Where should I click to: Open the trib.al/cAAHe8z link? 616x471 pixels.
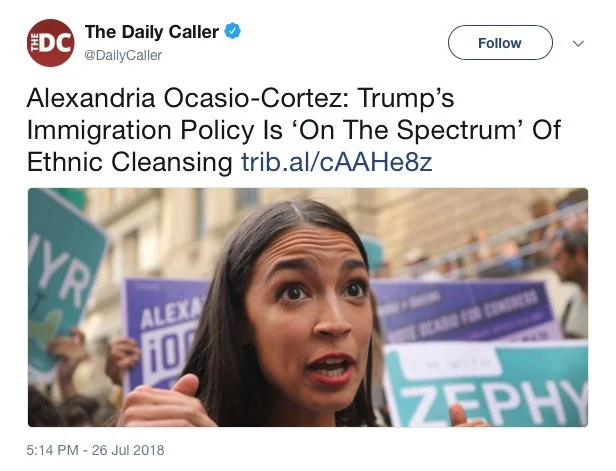337,162
